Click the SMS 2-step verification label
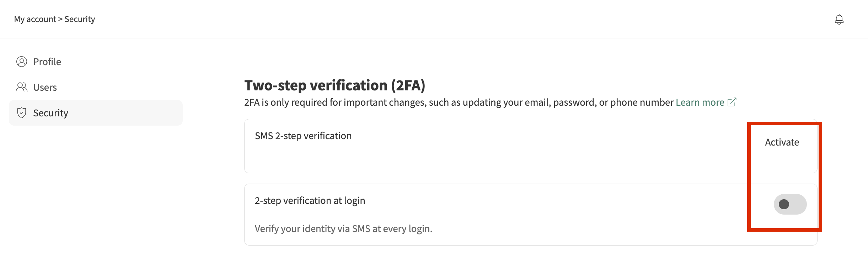Image resolution: width=868 pixels, height=279 pixels. pos(303,136)
